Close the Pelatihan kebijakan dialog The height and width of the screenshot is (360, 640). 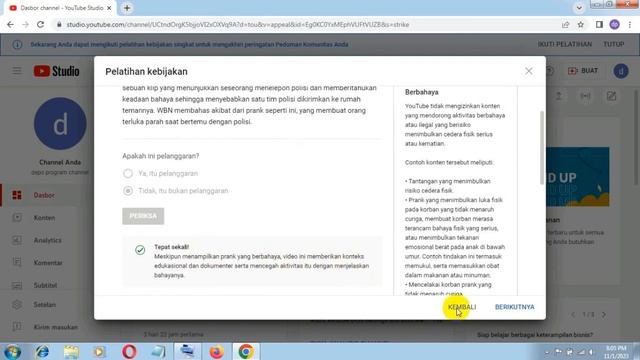point(529,71)
